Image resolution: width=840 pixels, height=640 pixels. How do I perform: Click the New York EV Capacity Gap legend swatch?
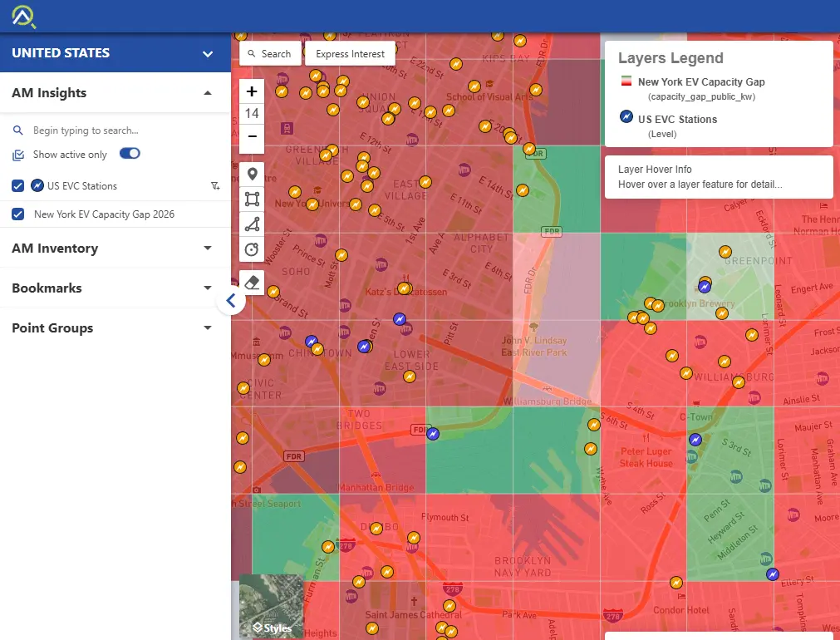[626, 81]
